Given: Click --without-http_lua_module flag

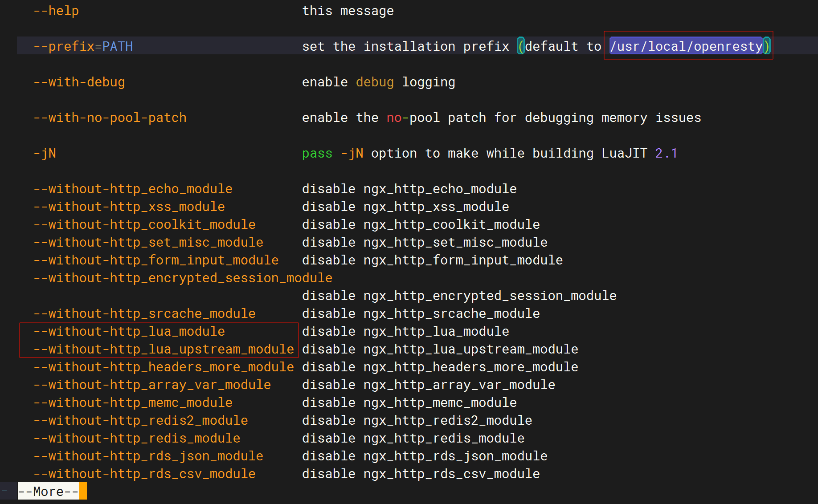Looking at the screenshot, I should coord(129,331).
